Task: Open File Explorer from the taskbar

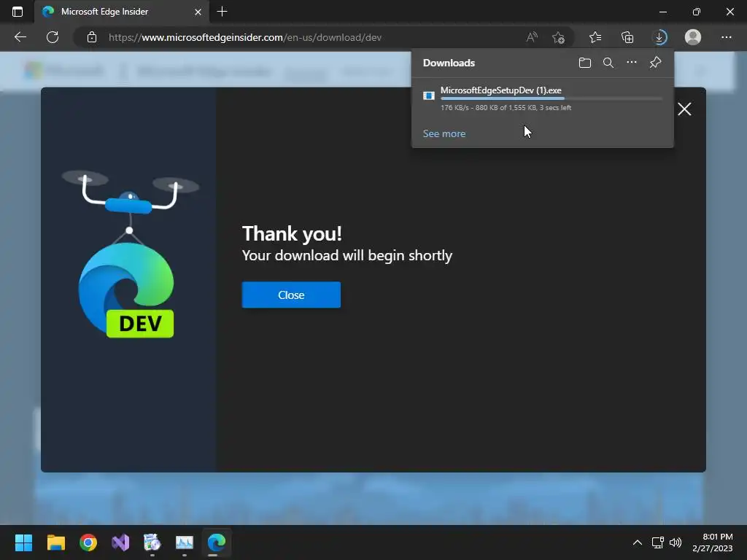Action: (x=55, y=542)
